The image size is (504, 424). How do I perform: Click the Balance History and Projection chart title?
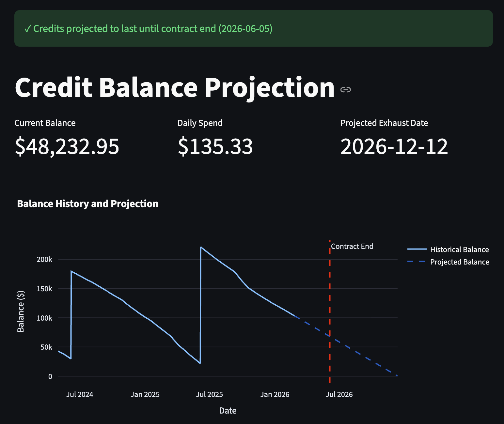(x=87, y=204)
